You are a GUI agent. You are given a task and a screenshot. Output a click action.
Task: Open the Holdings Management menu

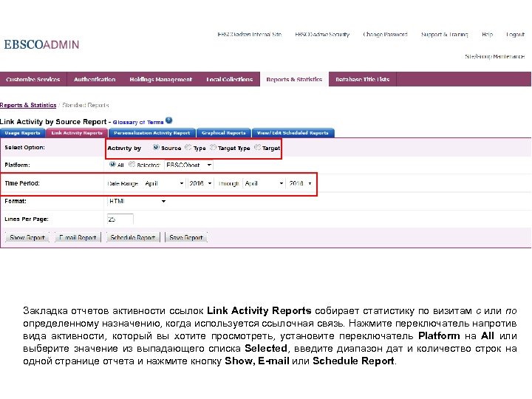coord(161,79)
